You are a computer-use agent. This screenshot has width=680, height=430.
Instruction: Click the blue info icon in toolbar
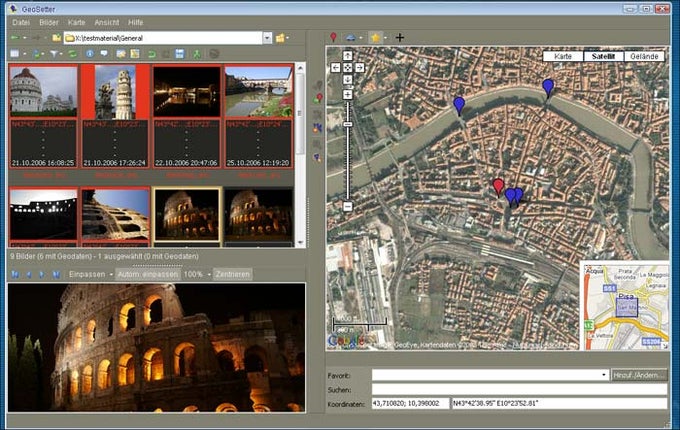click(x=89, y=53)
